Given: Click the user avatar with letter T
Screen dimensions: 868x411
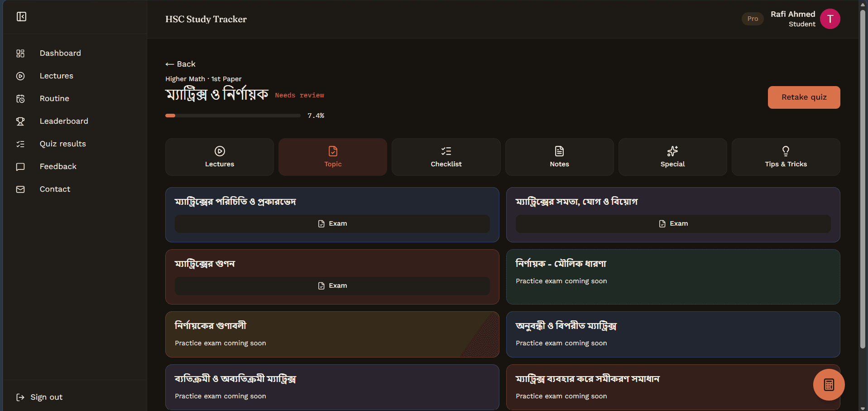Looking at the screenshot, I should (830, 19).
